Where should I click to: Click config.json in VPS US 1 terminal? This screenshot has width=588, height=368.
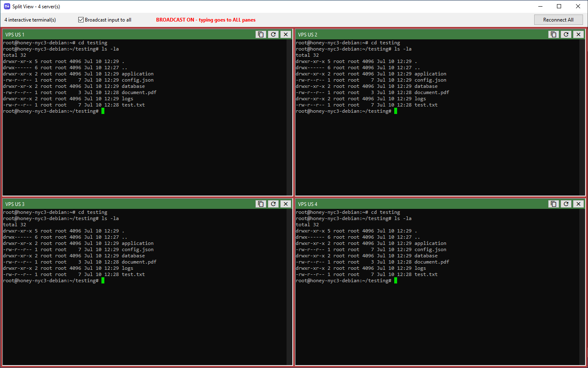click(x=137, y=80)
